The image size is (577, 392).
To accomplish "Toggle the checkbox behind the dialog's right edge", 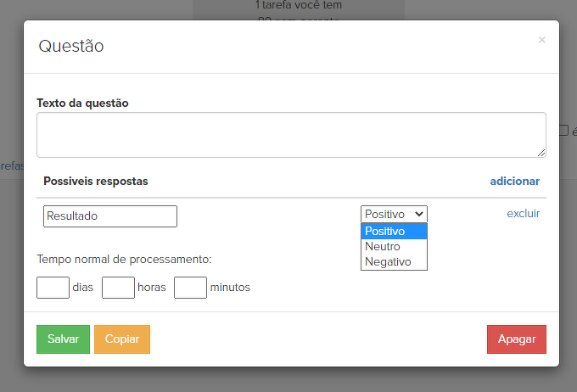I will (563, 131).
